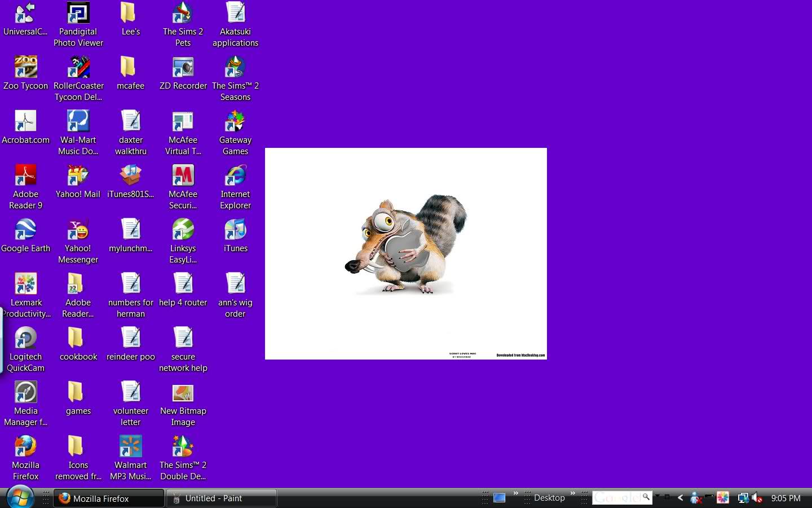Open the Yahoo! Mail shortcut
Screen dimensions: 812x508
(x=78, y=181)
